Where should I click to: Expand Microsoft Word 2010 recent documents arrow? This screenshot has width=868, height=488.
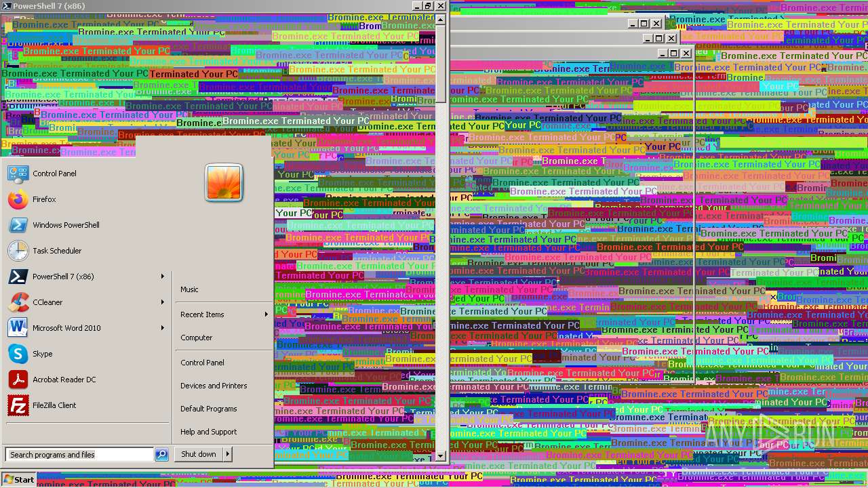(163, 328)
